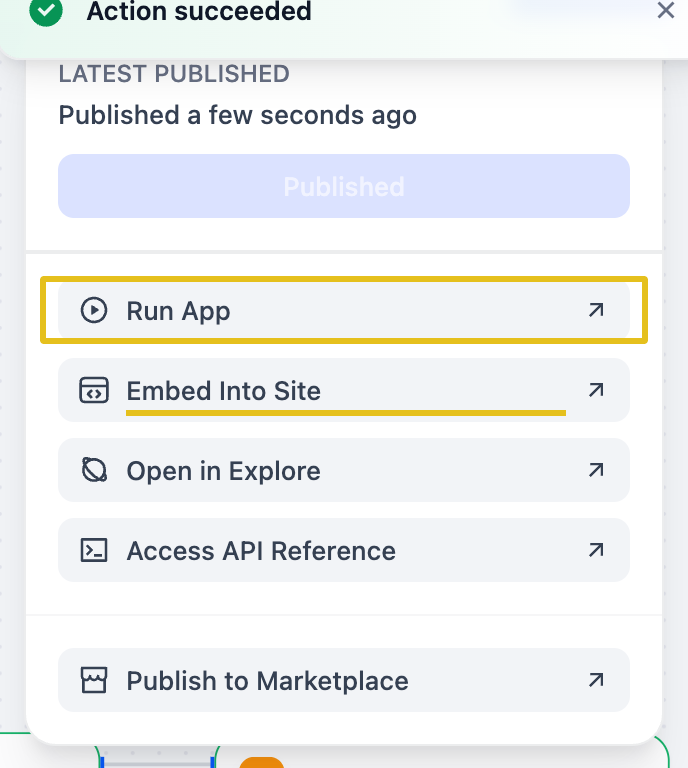Select Open in Explore
The image size is (688, 768).
[x=344, y=470]
